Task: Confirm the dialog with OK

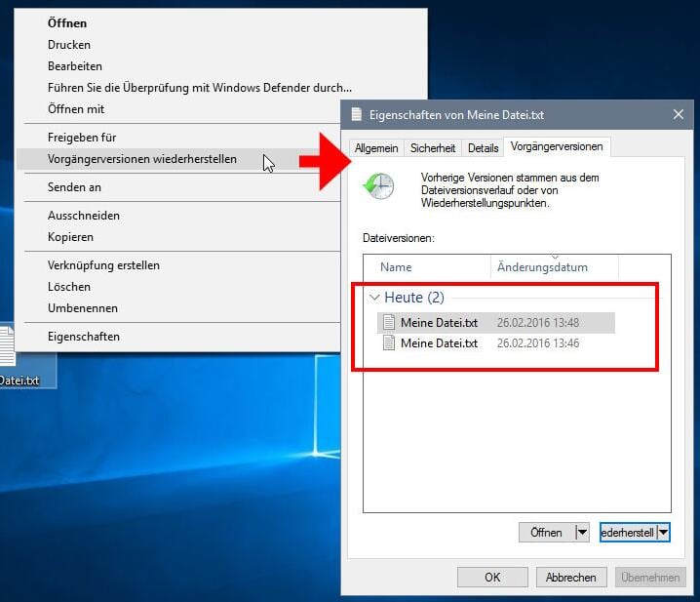Action: coord(492,578)
